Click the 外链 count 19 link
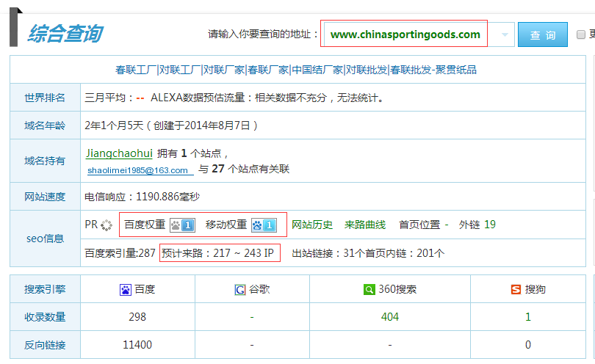Screen dimensions: 595x364 [x=489, y=225]
